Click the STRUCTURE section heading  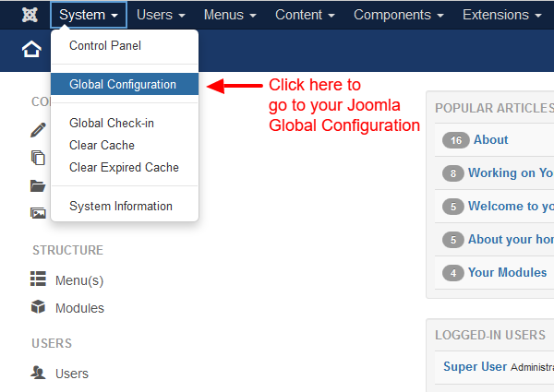(67, 250)
